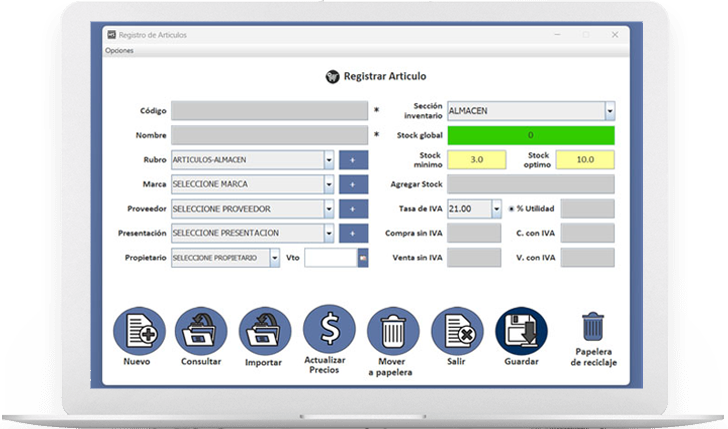Click the Salir exit icon
Image resolution: width=728 pixels, height=429 pixels.
tap(457, 330)
